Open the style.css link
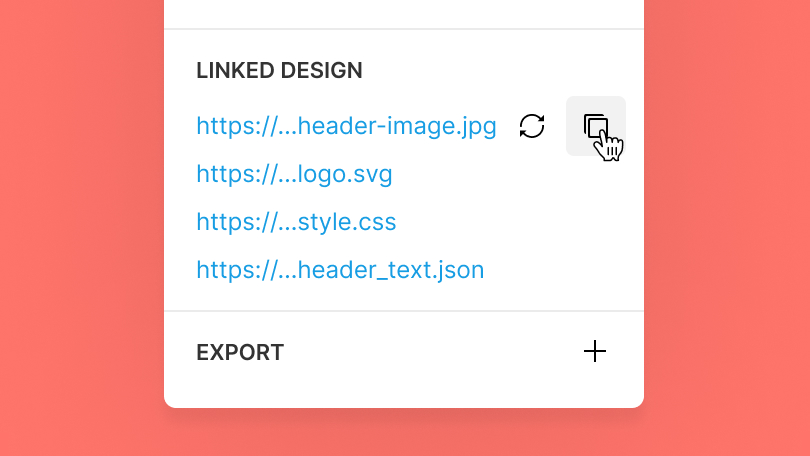Viewport: 810px width, 456px height. coord(296,222)
